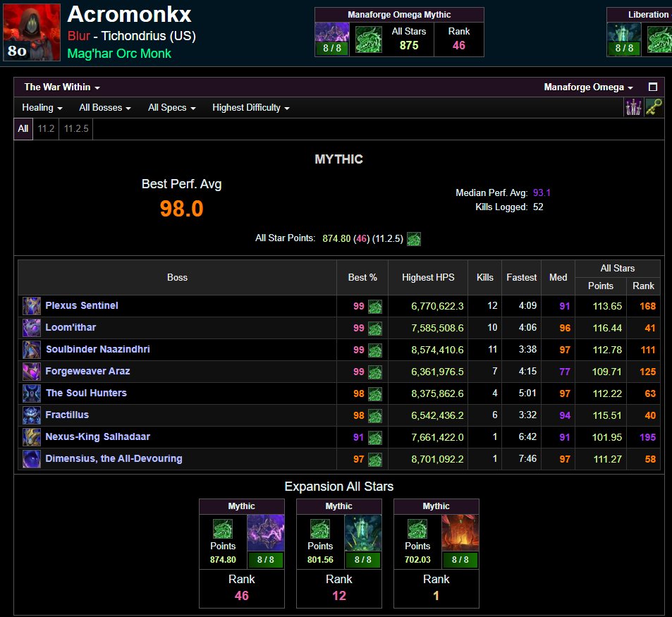Click spec icon in Soulbinder Naazindhri Best % cell
672x617 pixels.
375,350
